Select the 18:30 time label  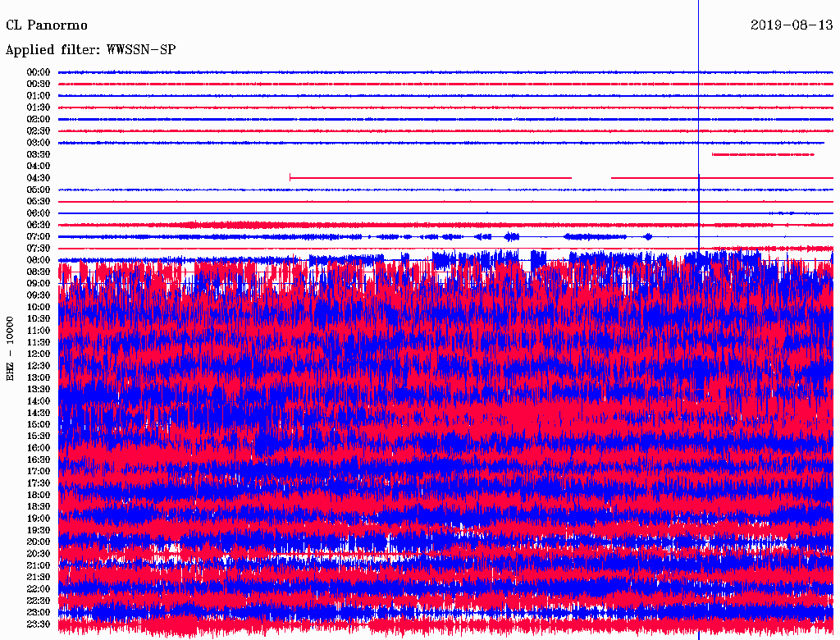tap(39, 507)
